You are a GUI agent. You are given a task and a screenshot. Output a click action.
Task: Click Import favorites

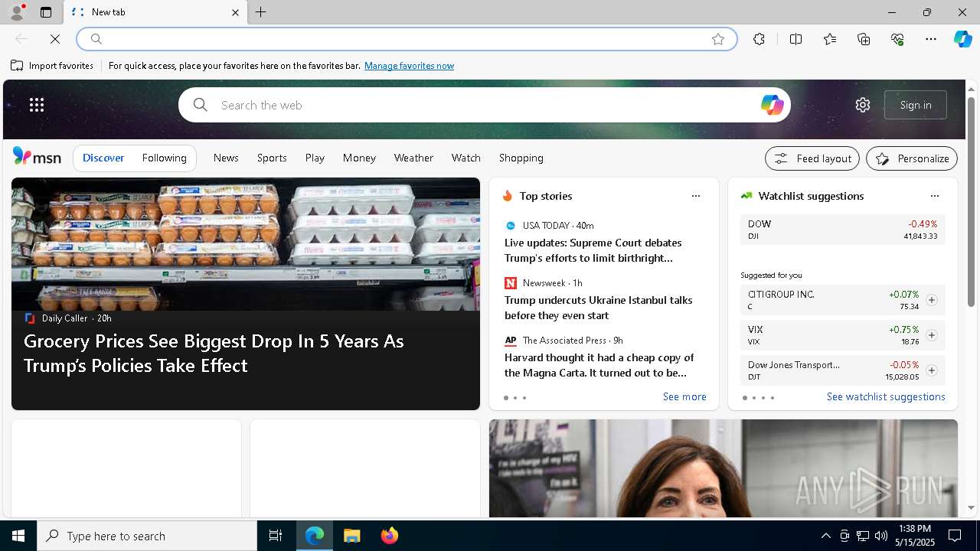52,66
